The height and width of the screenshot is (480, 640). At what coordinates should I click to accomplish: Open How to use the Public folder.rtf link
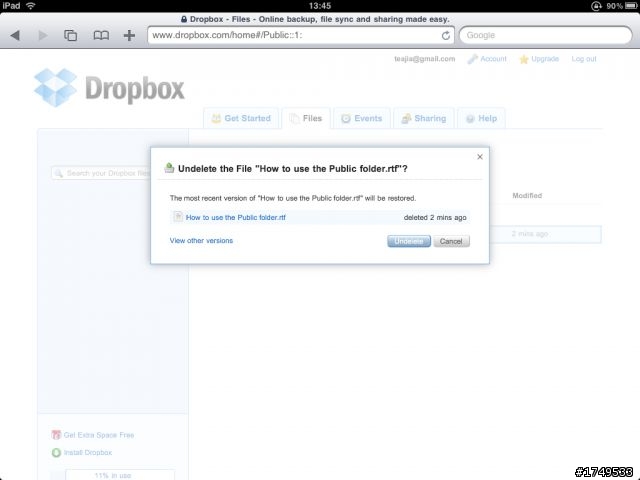pyautogui.click(x=236, y=218)
